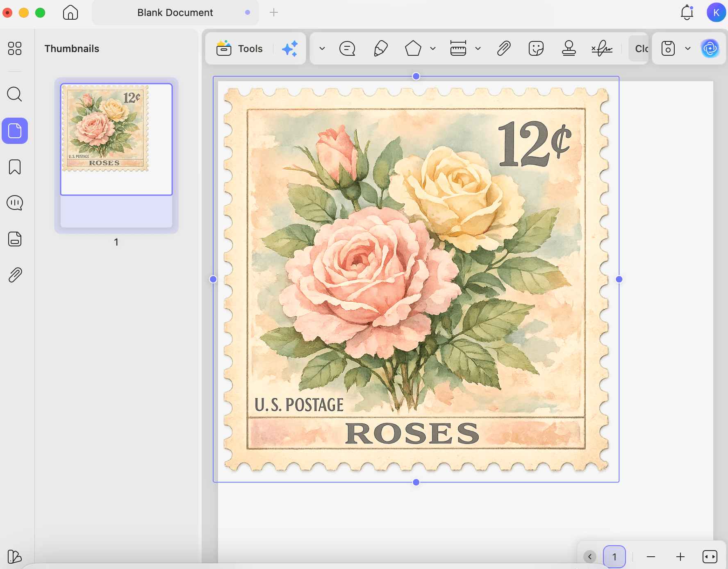
Task: Open the notifications bell
Action: [x=687, y=12]
